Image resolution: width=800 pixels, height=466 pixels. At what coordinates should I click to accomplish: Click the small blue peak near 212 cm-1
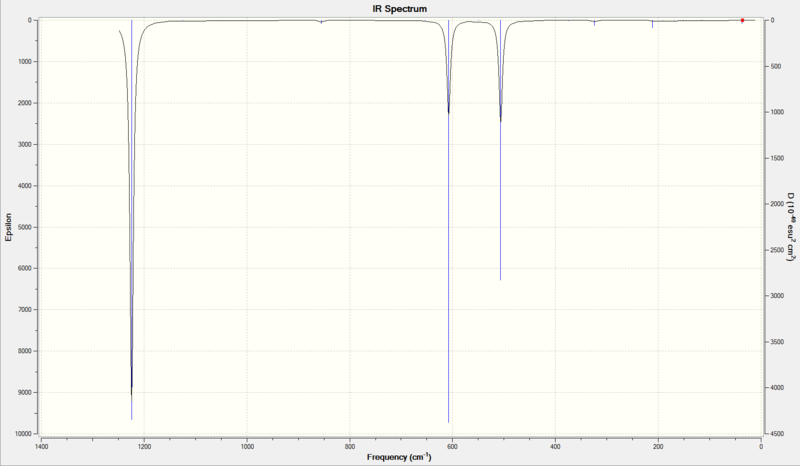(x=653, y=24)
